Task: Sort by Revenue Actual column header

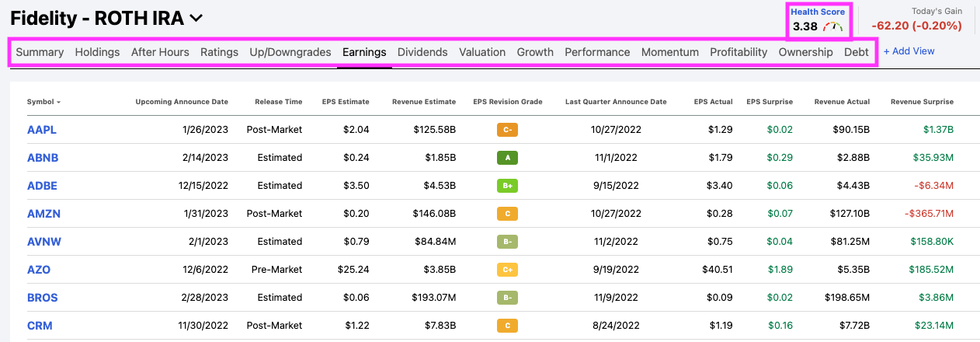Action: coord(842,102)
